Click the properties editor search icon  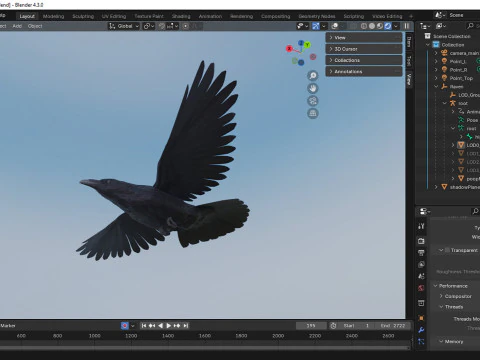coord(475,211)
